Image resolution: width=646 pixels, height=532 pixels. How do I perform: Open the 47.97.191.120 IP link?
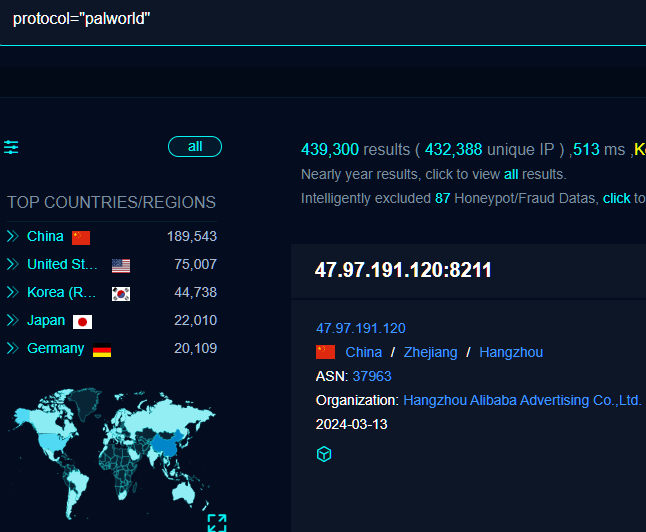coord(361,328)
